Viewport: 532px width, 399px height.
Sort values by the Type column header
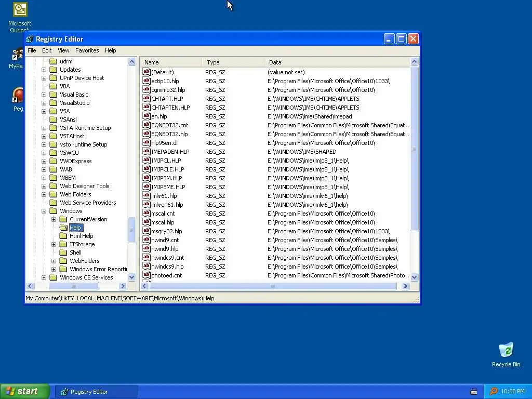(233, 62)
